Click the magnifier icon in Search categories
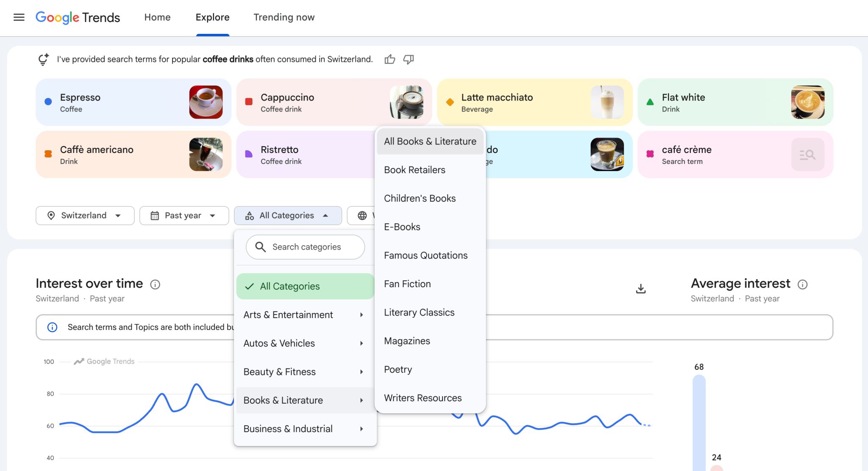The width and height of the screenshot is (868, 471). [x=261, y=247]
